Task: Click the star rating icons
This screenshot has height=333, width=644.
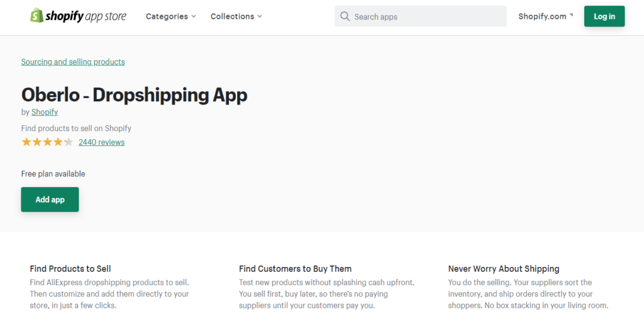Action: click(47, 142)
